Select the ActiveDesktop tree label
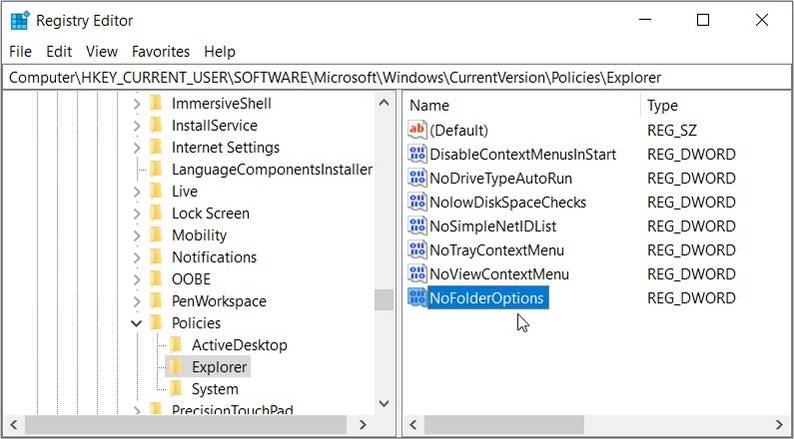This screenshot has width=794, height=439. click(x=240, y=345)
